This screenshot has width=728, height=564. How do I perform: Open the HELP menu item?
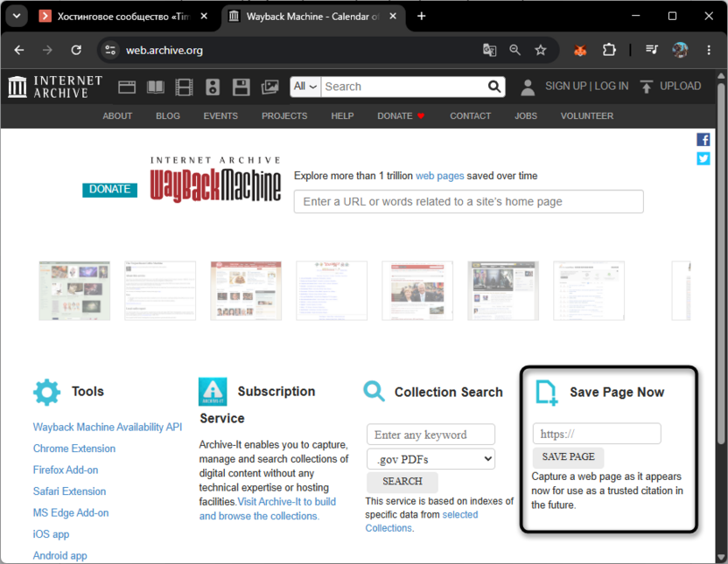[342, 116]
